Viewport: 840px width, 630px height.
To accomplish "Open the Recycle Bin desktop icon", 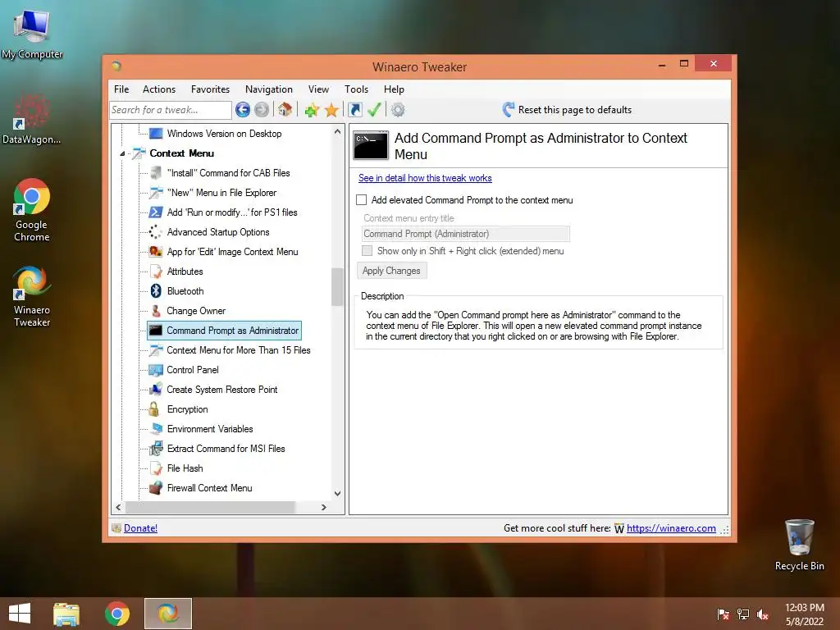I will 799,545.
